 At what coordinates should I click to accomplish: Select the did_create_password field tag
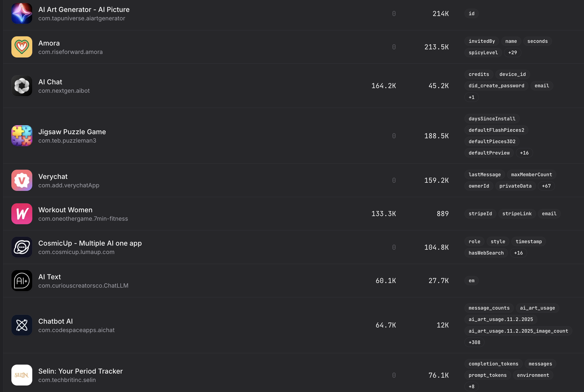tap(496, 86)
